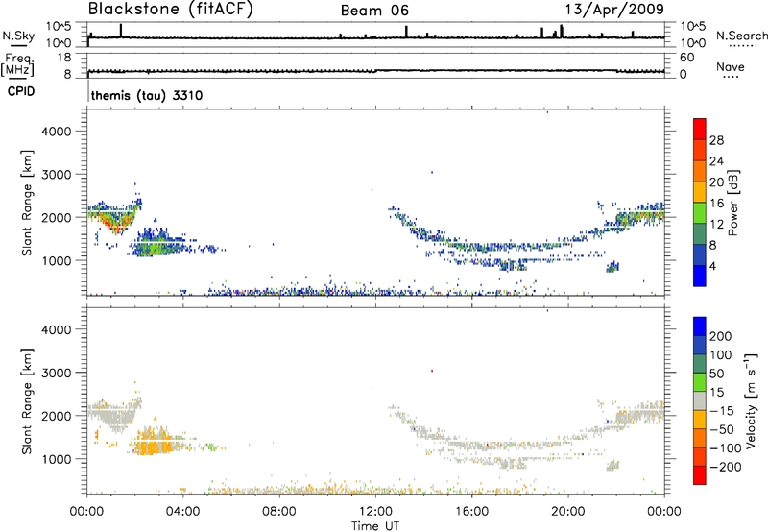Pick the red top segment of power colorbar

700,129
